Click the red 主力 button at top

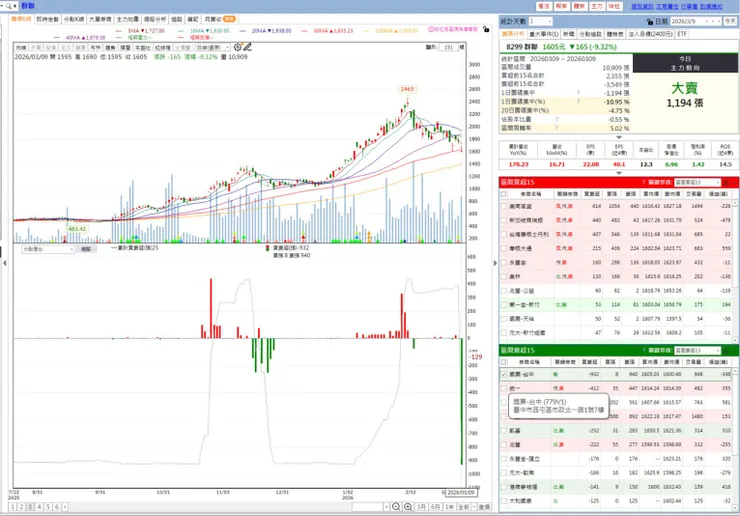pyautogui.click(x=597, y=6)
